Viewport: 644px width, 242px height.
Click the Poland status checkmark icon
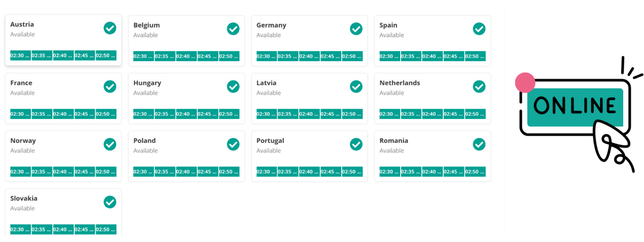233,144
